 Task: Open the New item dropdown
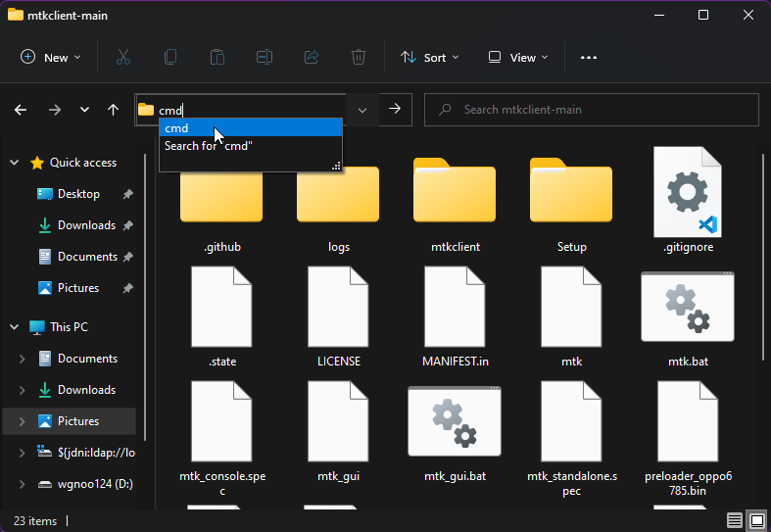[x=51, y=58]
